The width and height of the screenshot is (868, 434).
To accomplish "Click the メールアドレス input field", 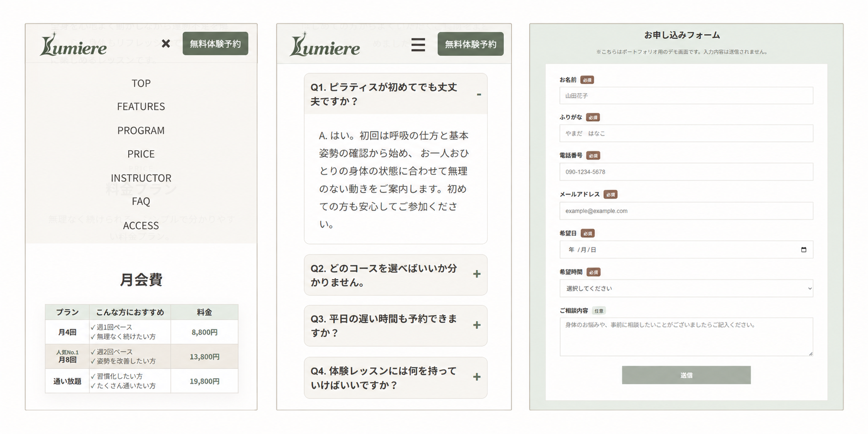I will coord(686,211).
